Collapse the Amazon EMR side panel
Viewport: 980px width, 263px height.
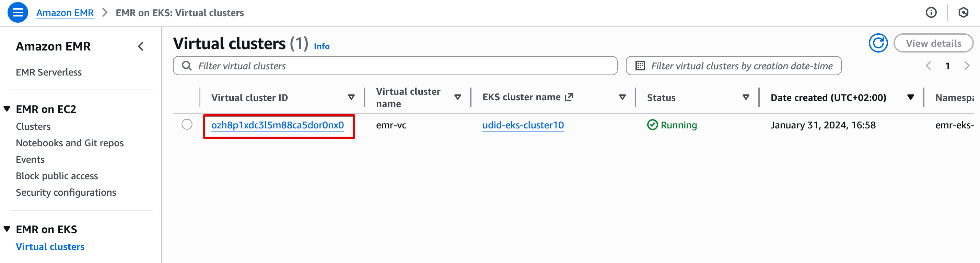141,46
